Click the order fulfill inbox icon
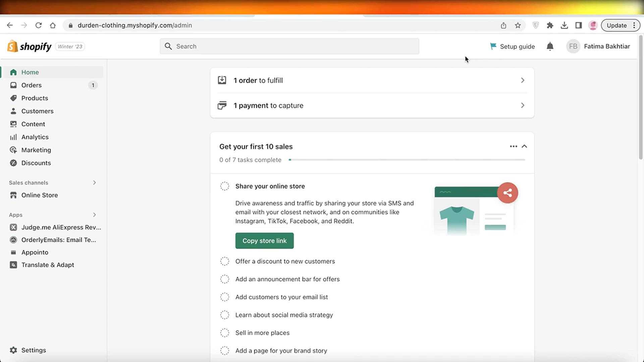 (222, 80)
